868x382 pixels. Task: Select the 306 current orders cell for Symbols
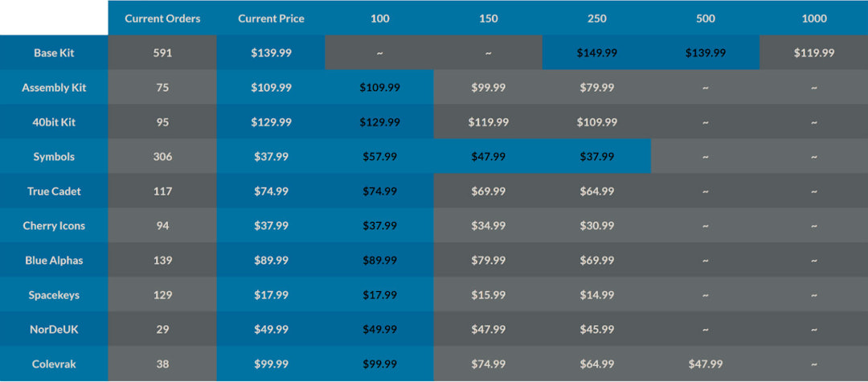(x=162, y=157)
